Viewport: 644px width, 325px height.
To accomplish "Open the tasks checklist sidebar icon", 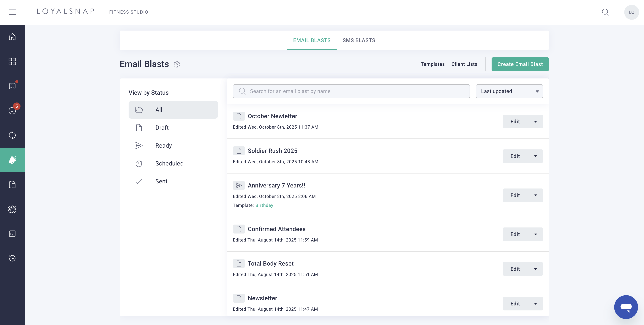I will [x=12, y=86].
